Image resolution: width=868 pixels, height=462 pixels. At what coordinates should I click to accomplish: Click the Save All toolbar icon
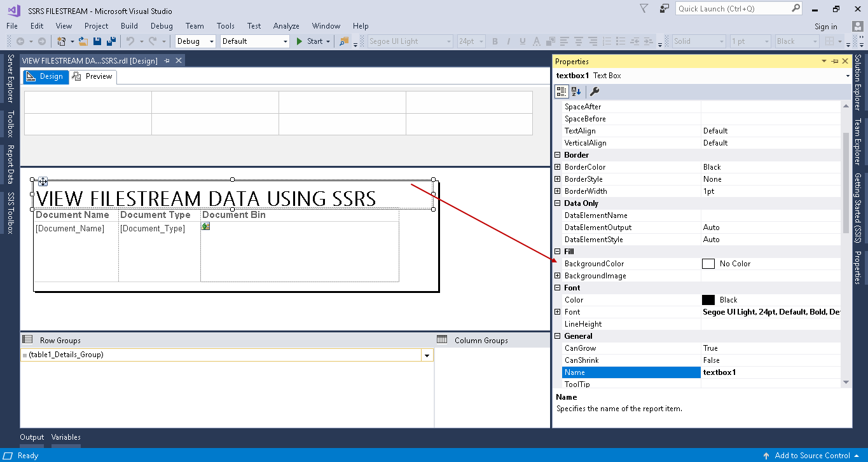click(x=111, y=41)
